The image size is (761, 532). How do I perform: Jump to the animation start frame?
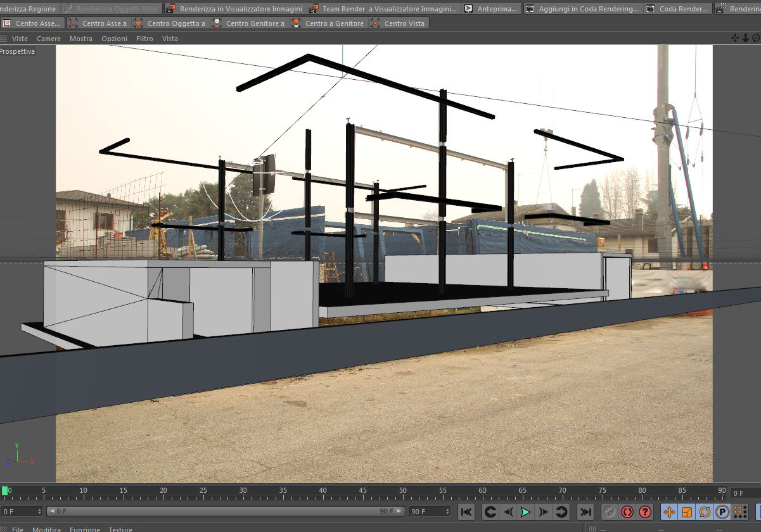pos(466,512)
